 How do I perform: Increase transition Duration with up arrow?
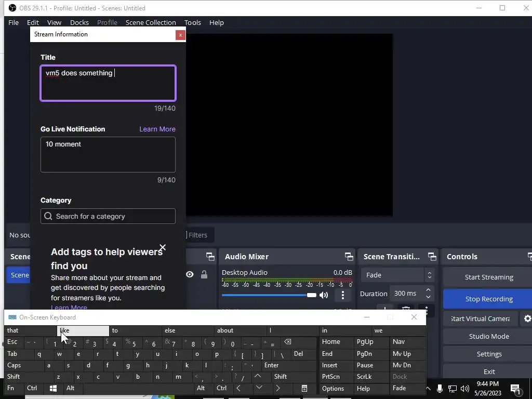(428, 290)
